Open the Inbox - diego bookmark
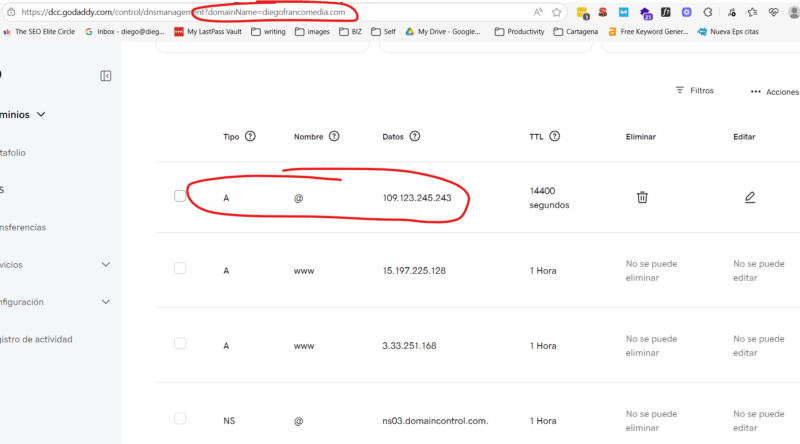This screenshot has width=800, height=444. click(x=125, y=32)
